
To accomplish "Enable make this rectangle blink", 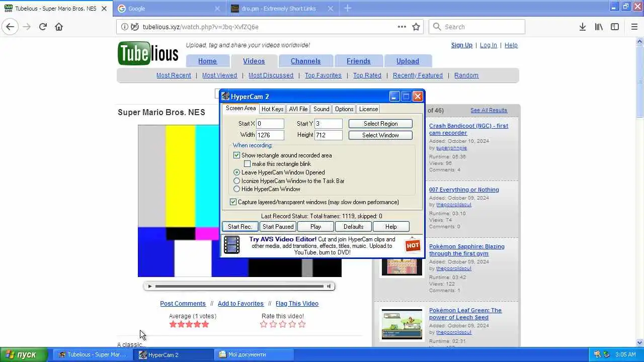I will 247,164.
